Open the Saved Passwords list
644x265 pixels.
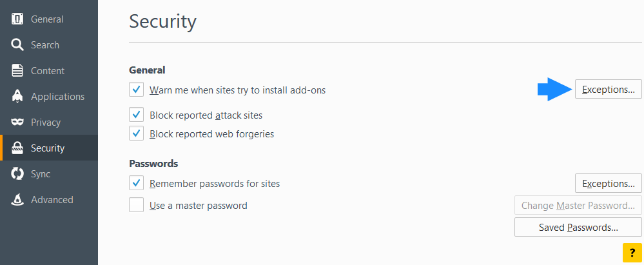point(578,227)
